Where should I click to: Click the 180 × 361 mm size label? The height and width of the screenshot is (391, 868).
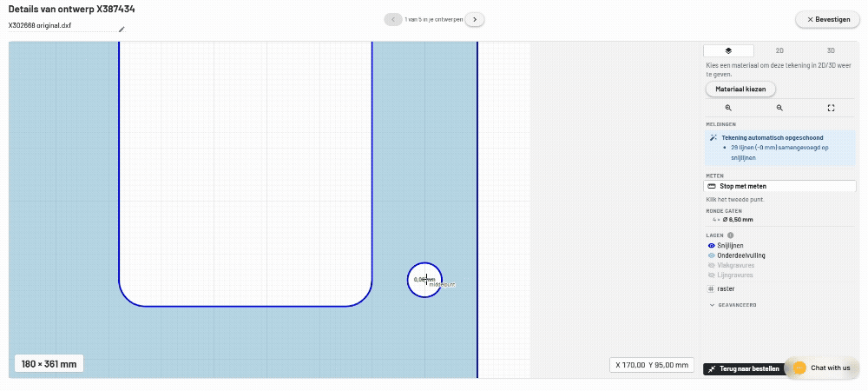pyautogui.click(x=49, y=364)
